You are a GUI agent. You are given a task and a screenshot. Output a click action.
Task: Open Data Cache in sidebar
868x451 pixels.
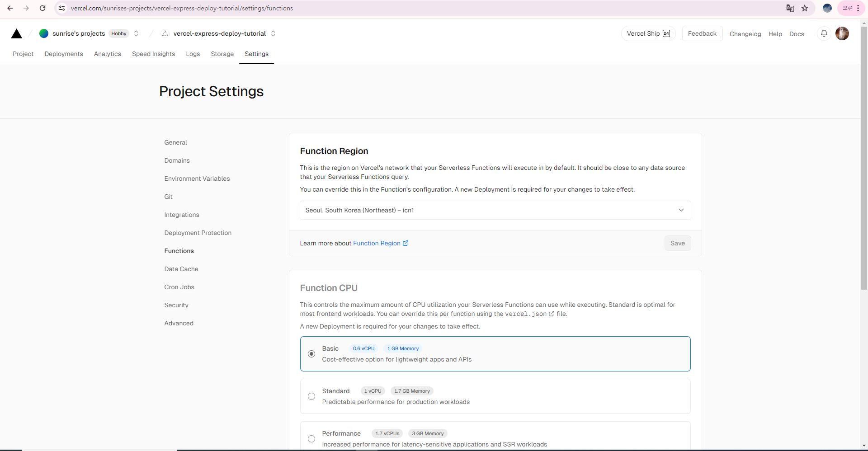pos(181,269)
